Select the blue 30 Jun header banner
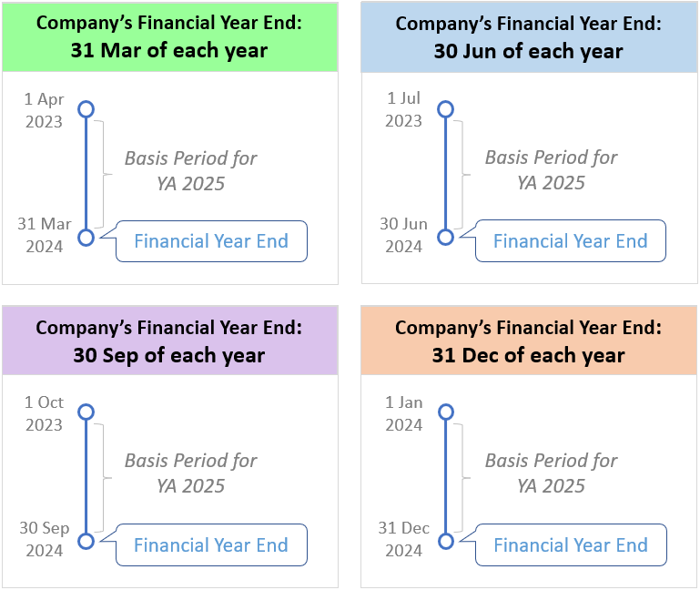700x590 pixels. click(x=529, y=36)
